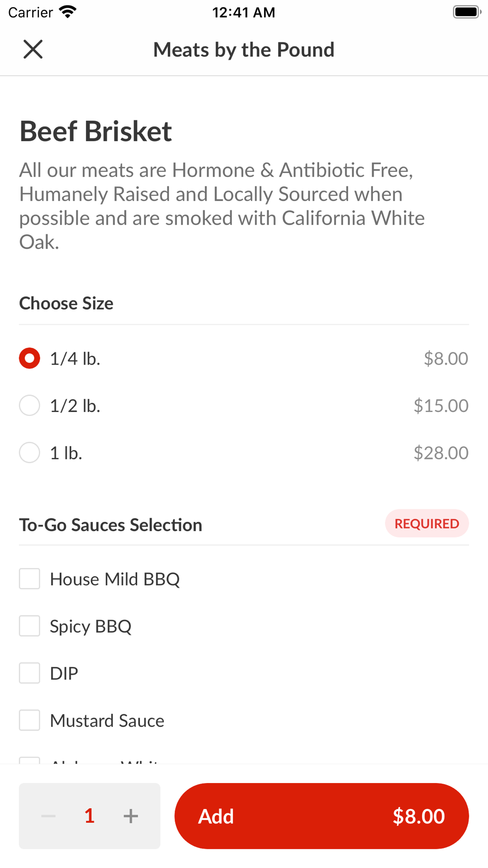Viewport: 488px width, 868px height.
Task: Tap the $15.00 price label
Action: tap(441, 406)
